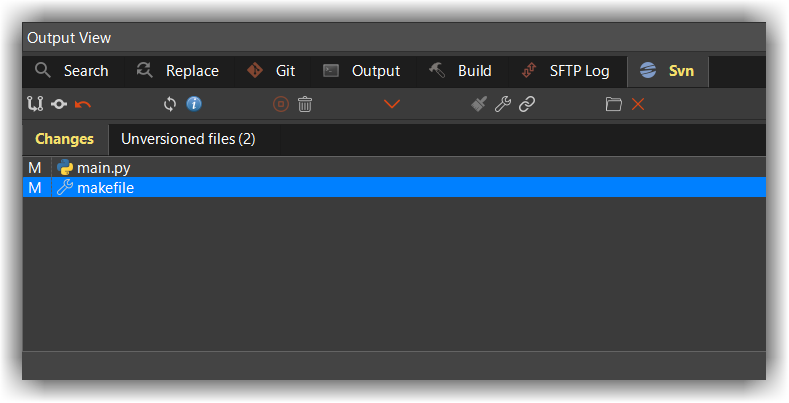Open the Build tab
This screenshot has width=789, height=403.
(x=461, y=71)
